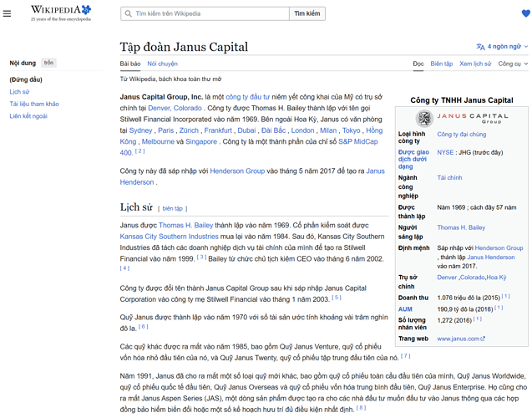Open the Milan link
Viewport: 532px width, 418px height.
point(328,130)
